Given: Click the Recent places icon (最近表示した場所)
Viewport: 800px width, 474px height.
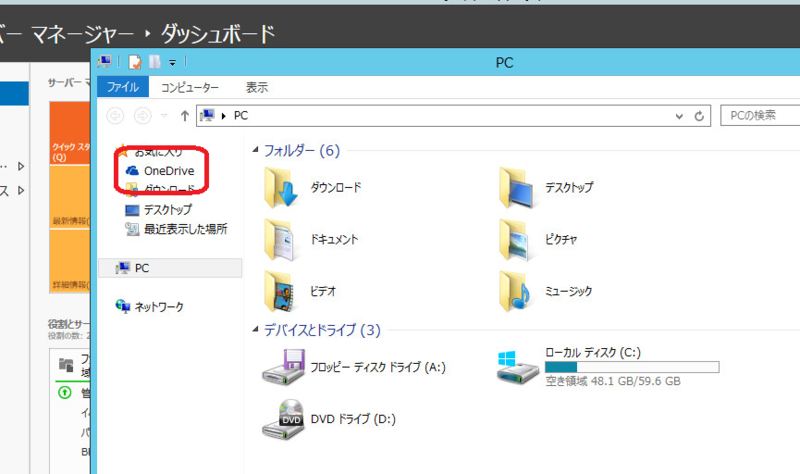Looking at the screenshot, I should pos(132,229).
